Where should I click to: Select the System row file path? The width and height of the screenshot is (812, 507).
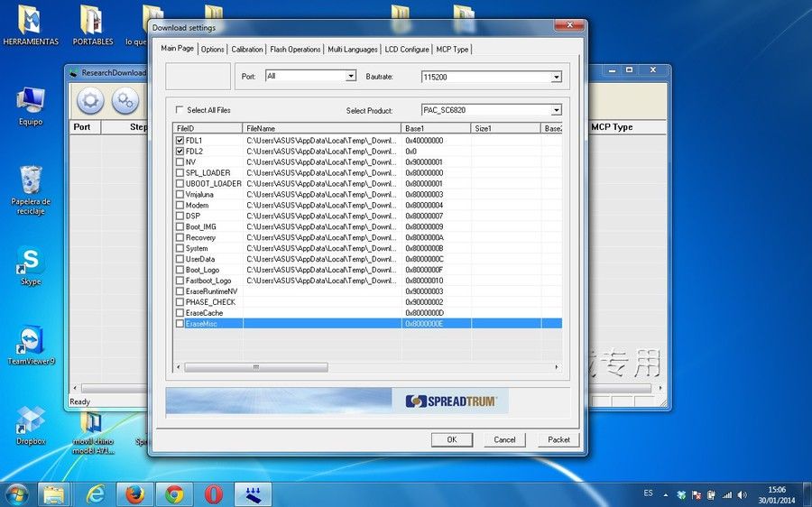click(x=321, y=248)
